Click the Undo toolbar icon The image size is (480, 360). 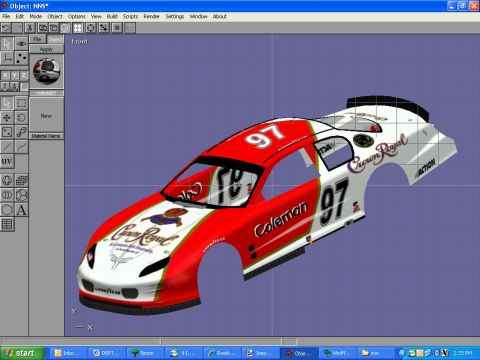[x=6, y=28]
